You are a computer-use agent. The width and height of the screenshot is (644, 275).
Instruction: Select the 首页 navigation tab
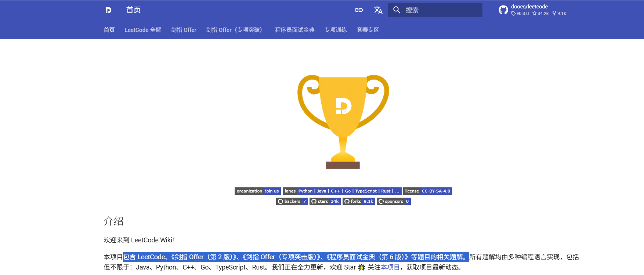tap(109, 30)
